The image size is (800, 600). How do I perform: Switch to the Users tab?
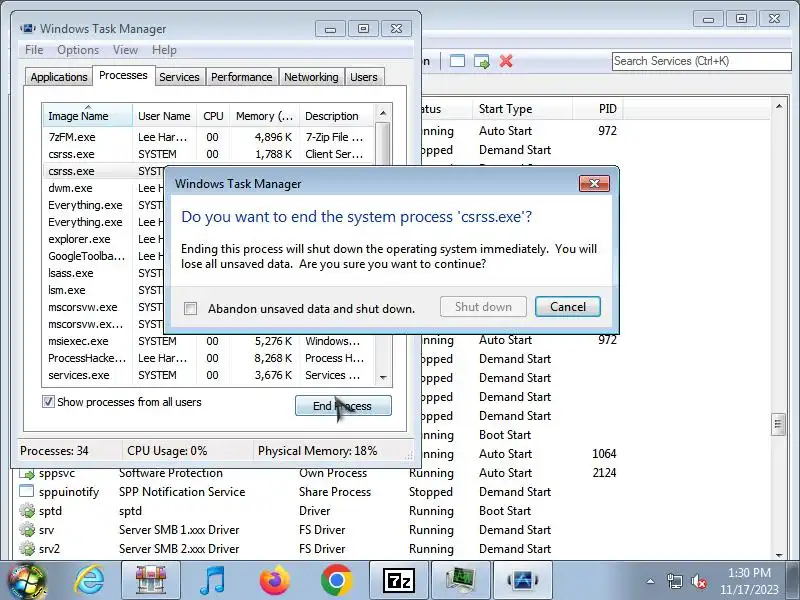coord(364,77)
